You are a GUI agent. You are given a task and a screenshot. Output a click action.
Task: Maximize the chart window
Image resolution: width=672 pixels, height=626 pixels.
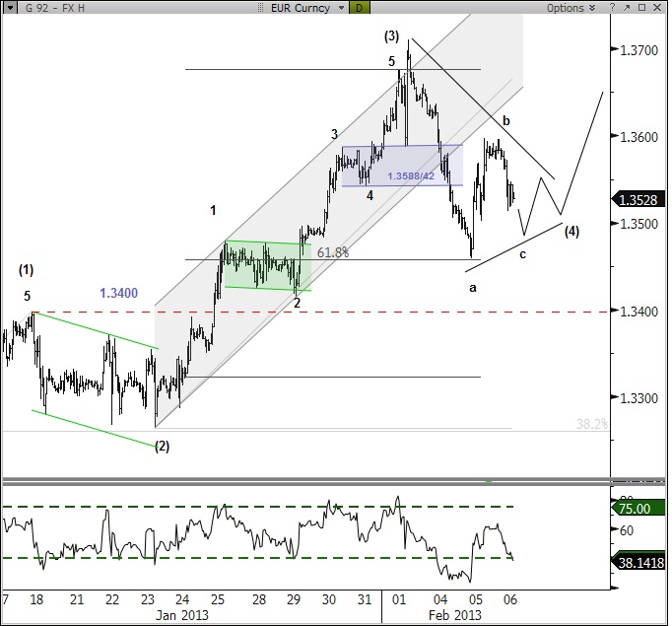[x=641, y=8]
